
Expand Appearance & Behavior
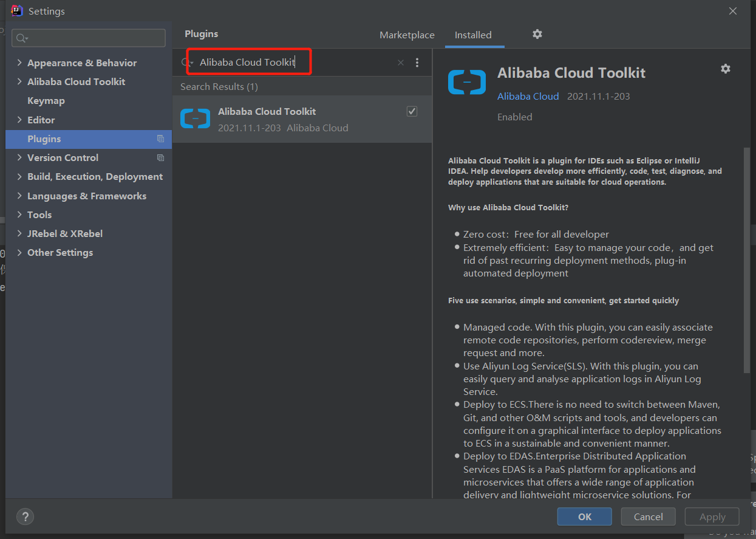[20, 63]
